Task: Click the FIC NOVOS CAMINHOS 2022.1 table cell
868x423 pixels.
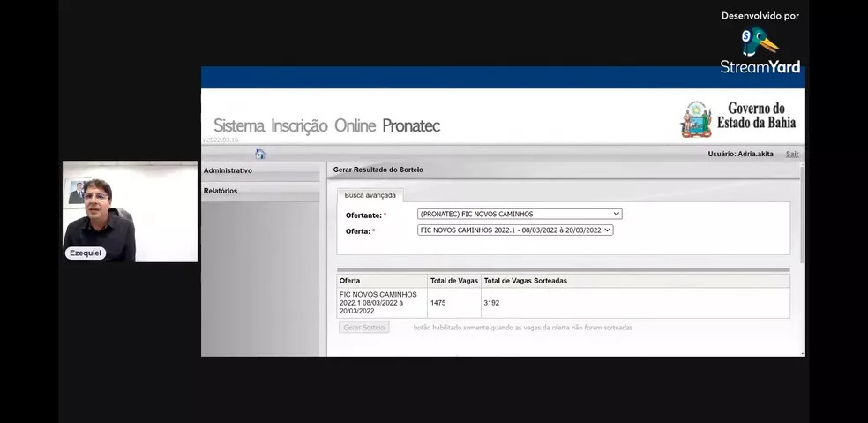Action: (x=382, y=303)
